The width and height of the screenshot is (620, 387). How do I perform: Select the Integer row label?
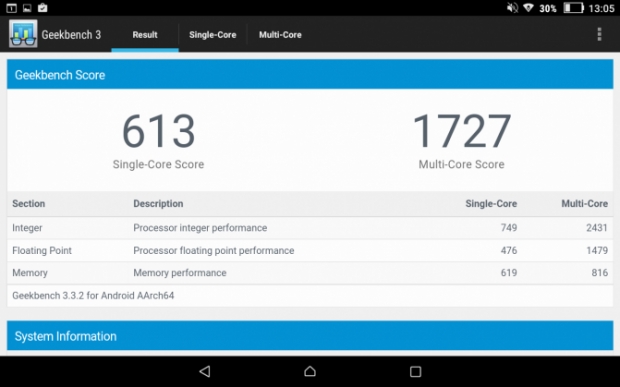click(27, 228)
